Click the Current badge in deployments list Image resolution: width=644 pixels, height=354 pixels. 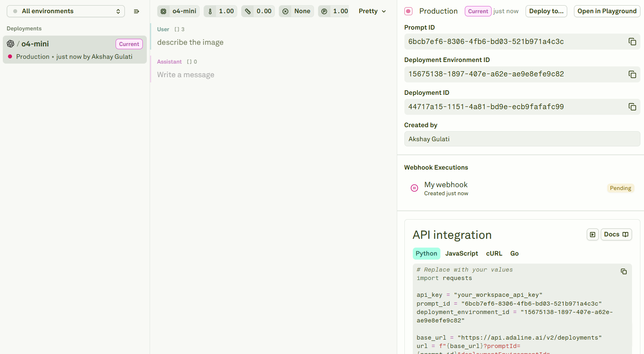click(129, 44)
